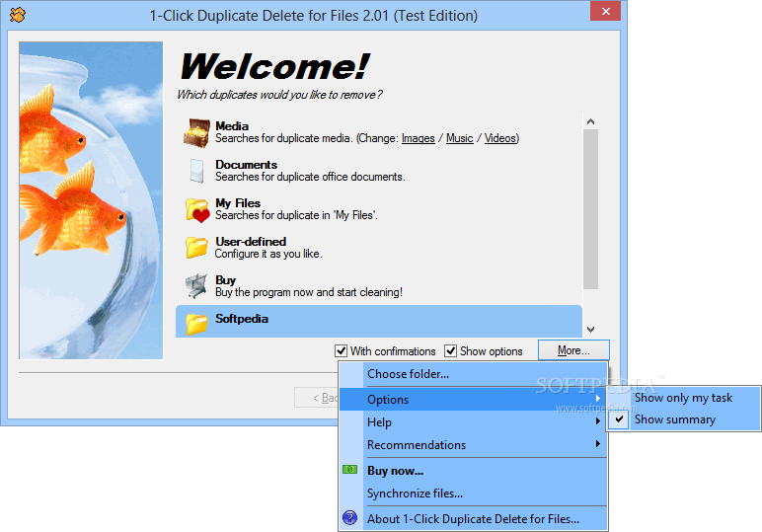Click the Images link under Media
Viewport: 762px width, 532px height.
tap(418, 138)
